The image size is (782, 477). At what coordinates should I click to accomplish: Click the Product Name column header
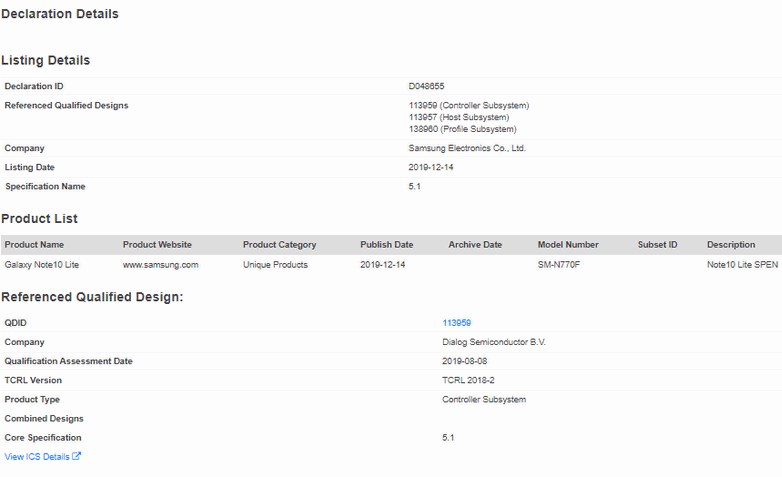(x=34, y=244)
